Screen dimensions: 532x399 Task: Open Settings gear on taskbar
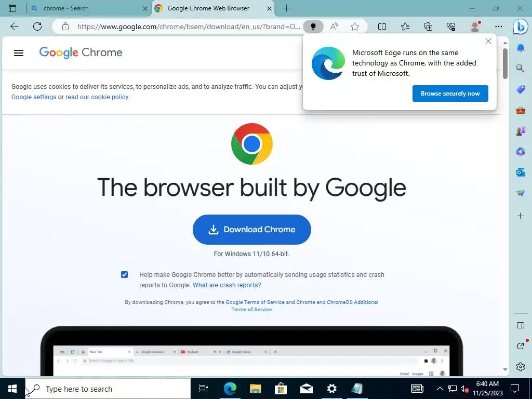332,389
